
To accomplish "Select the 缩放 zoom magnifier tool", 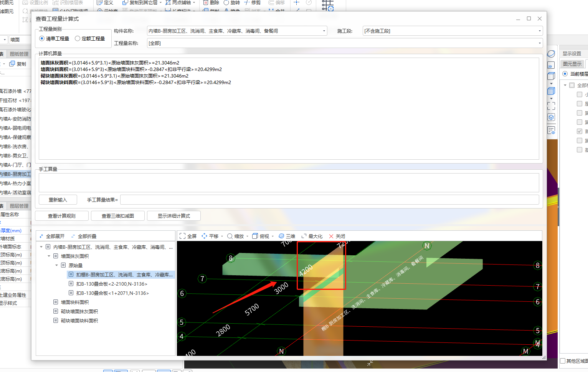I will pos(230,236).
